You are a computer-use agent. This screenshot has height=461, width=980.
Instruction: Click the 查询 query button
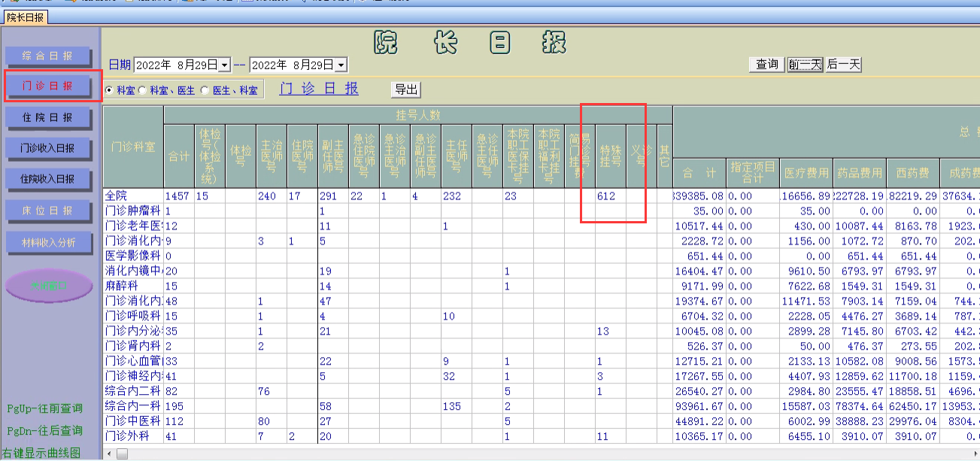767,65
